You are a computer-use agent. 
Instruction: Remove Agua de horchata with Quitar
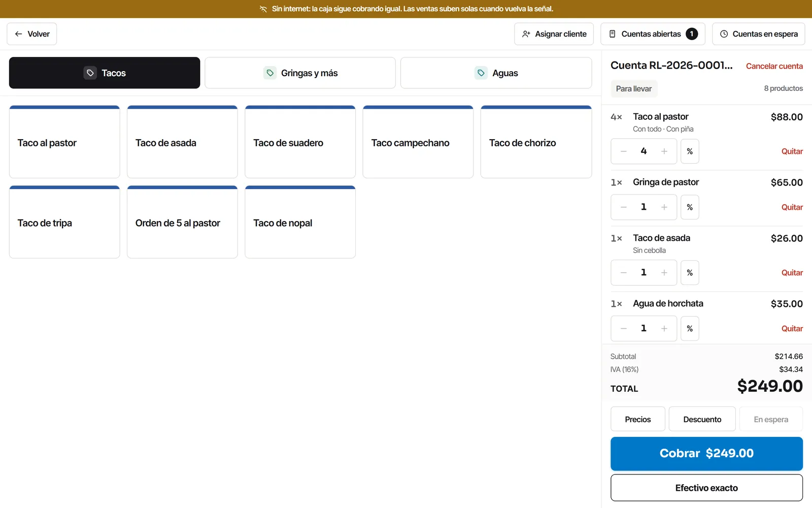coord(792,329)
